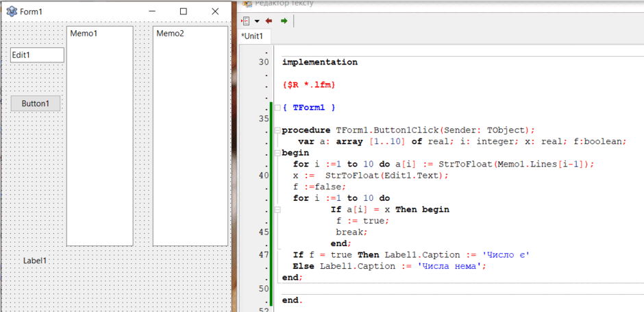Click into the Edit1 input field
Screen dimensions: 644x312
click(38, 55)
